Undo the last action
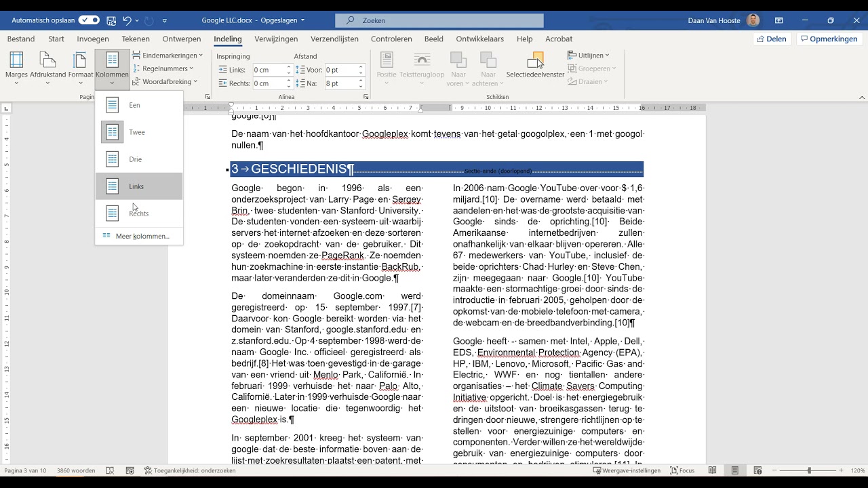The width and height of the screenshot is (868, 488). [127, 20]
